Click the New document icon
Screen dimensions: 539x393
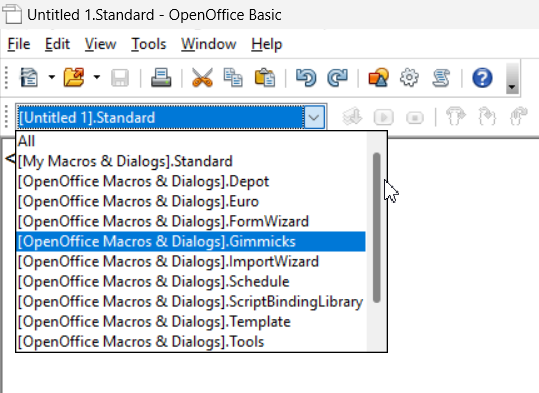pos(29,77)
